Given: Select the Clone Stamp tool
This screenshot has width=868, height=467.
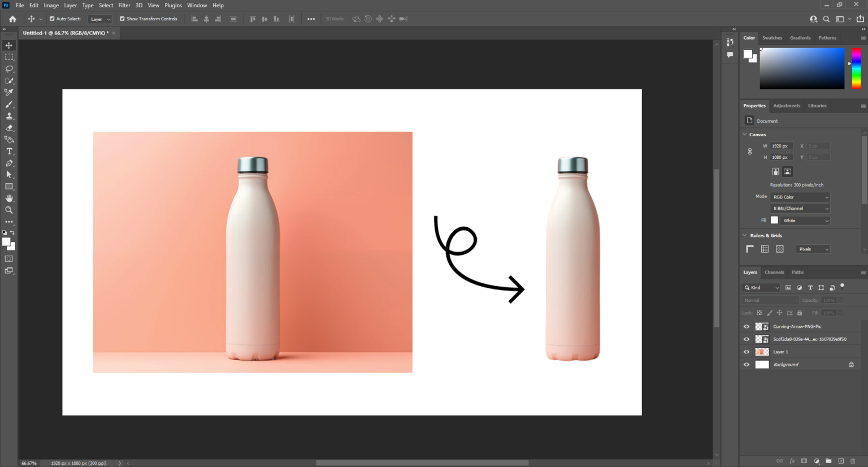Looking at the screenshot, I should tap(8, 116).
